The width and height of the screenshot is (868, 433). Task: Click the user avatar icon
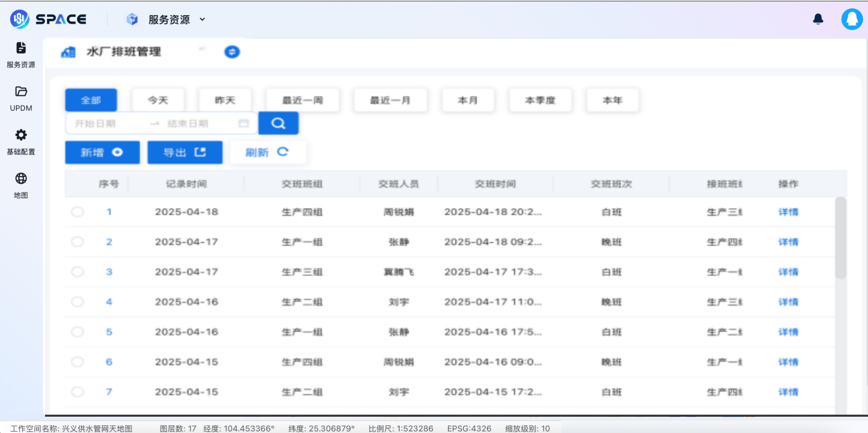click(x=852, y=19)
